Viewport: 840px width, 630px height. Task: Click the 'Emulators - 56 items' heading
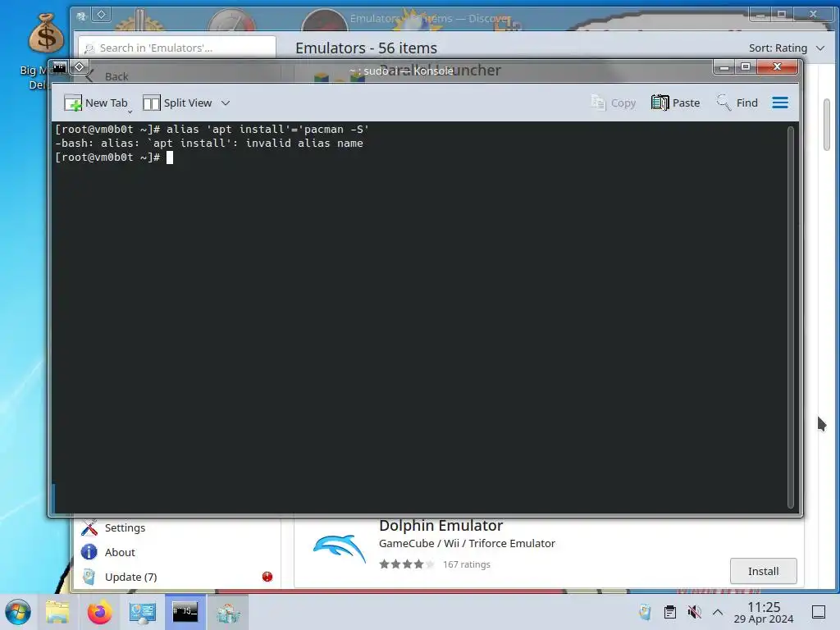click(366, 48)
